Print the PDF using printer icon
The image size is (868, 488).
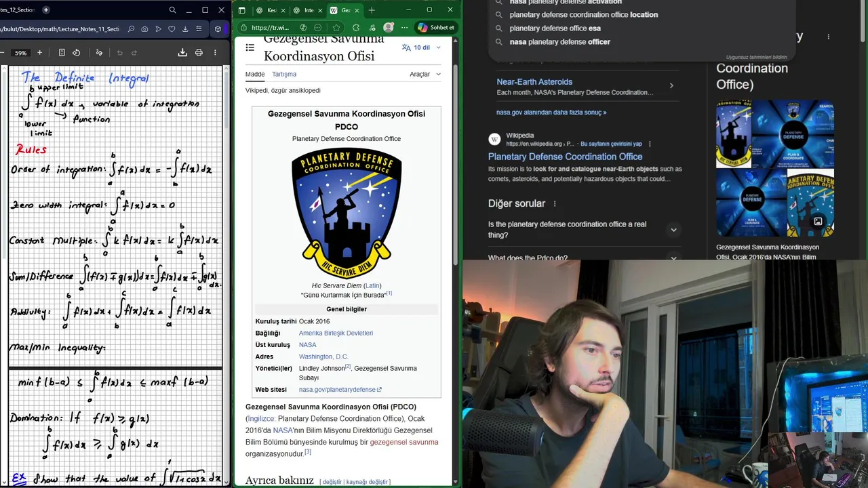199,52
